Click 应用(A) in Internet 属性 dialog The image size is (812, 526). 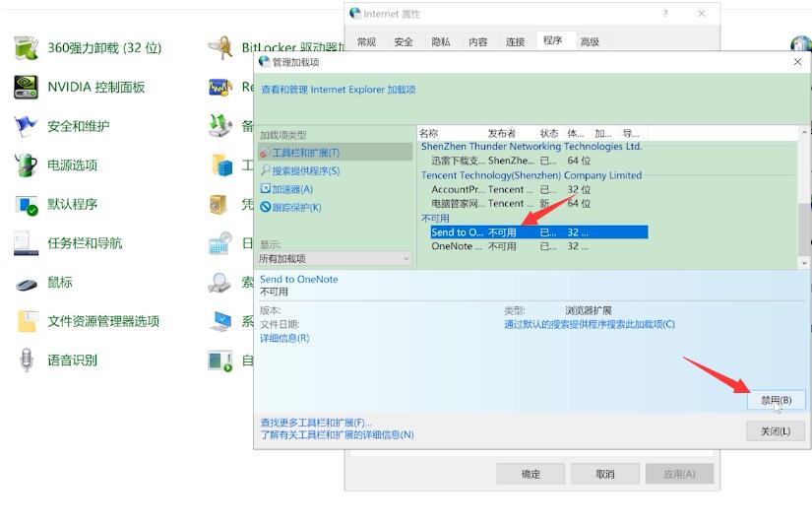click(679, 474)
